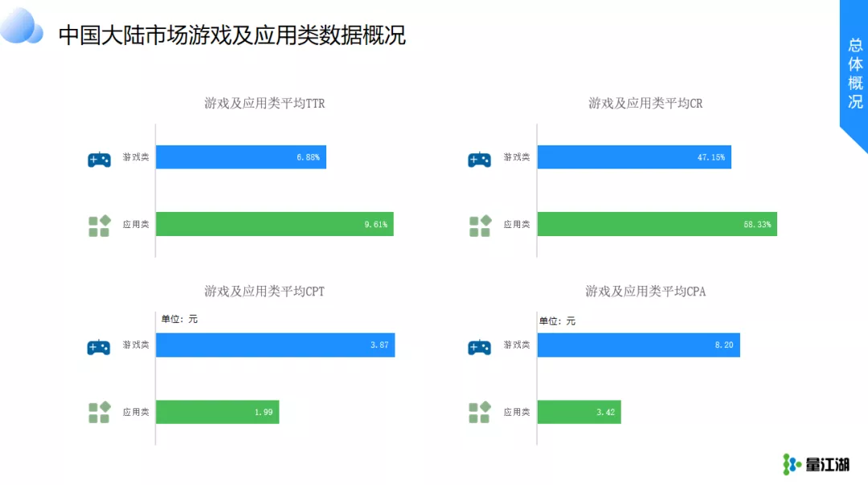Click the blue 47.15% CR bar
Screen dimensions: 868x485
click(634, 157)
